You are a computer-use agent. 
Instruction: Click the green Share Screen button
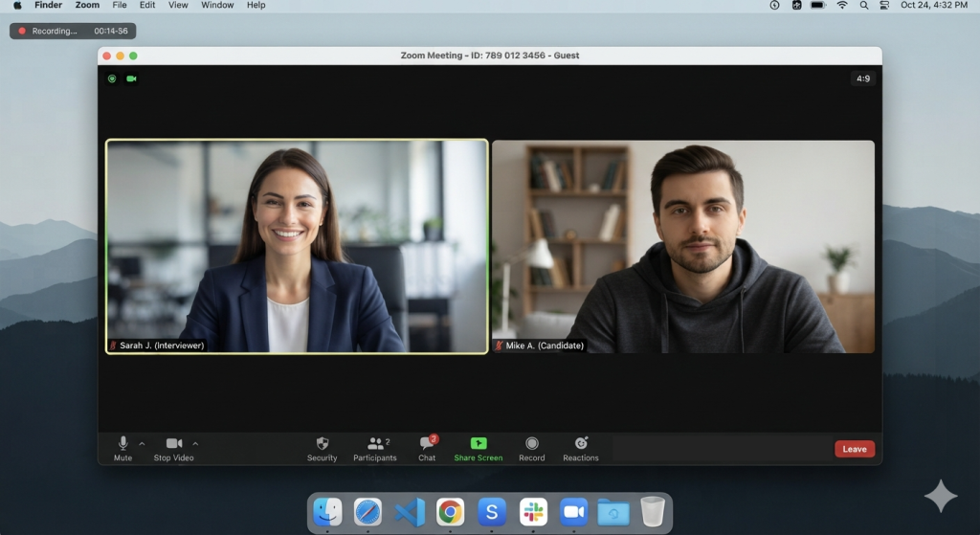coord(479,449)
